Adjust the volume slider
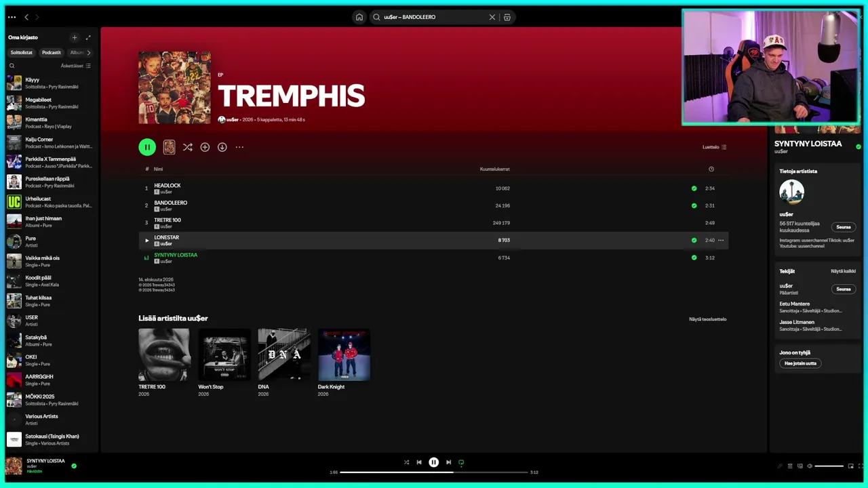868x488 pixels. click(x=829, y=466)
